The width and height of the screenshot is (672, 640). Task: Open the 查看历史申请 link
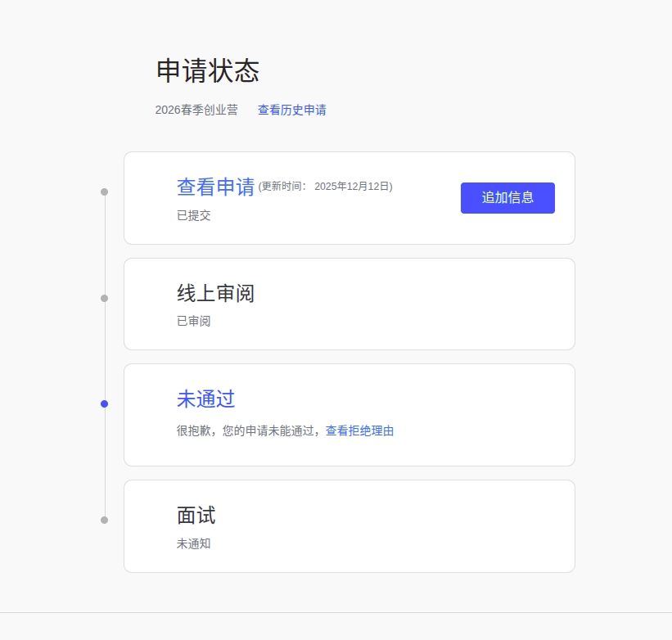pyautogui.click(x=291, y=110)
